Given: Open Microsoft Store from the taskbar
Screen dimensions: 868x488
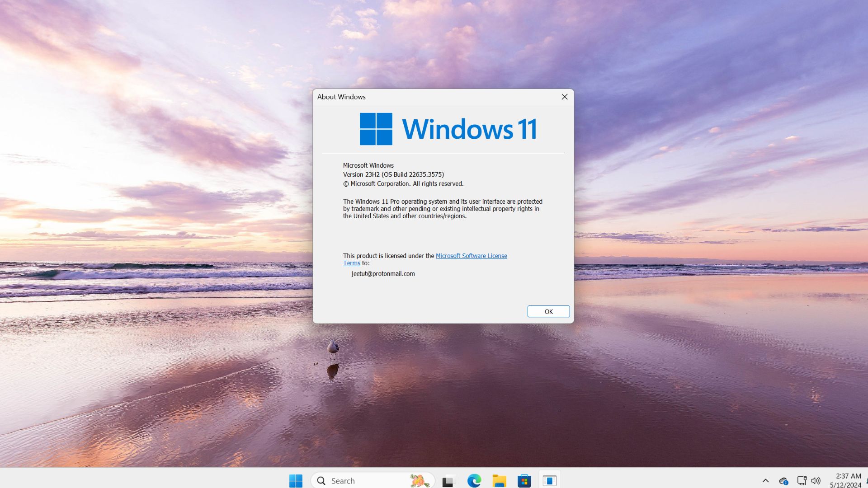Looking at the screenshot, I should 524,481.
